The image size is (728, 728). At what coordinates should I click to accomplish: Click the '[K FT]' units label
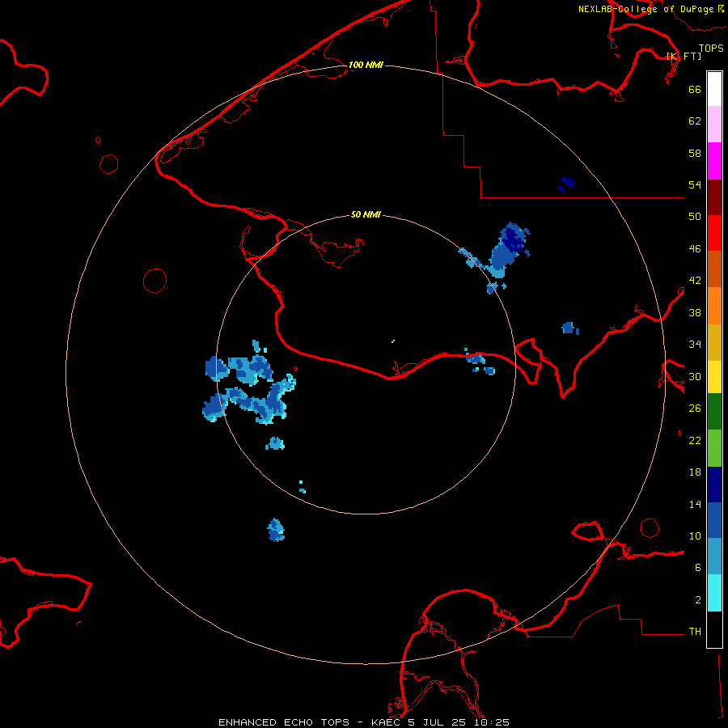click(x=684, y=56)
